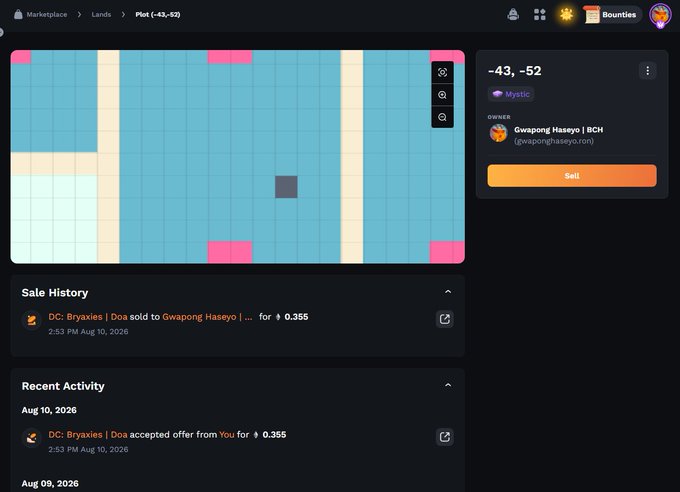680x492 pixels.
Task: Collapse the Recent Activity section
Action: [x=448, y=385]
